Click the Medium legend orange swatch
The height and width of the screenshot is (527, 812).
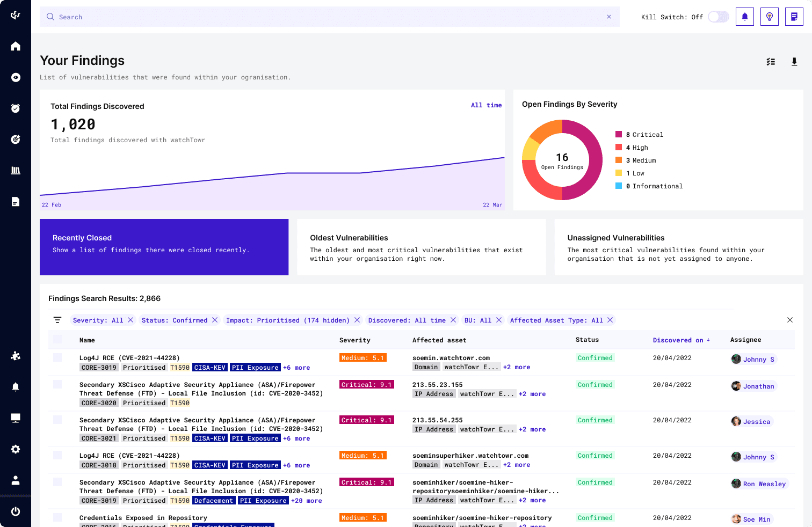click(x=619, y=160)
